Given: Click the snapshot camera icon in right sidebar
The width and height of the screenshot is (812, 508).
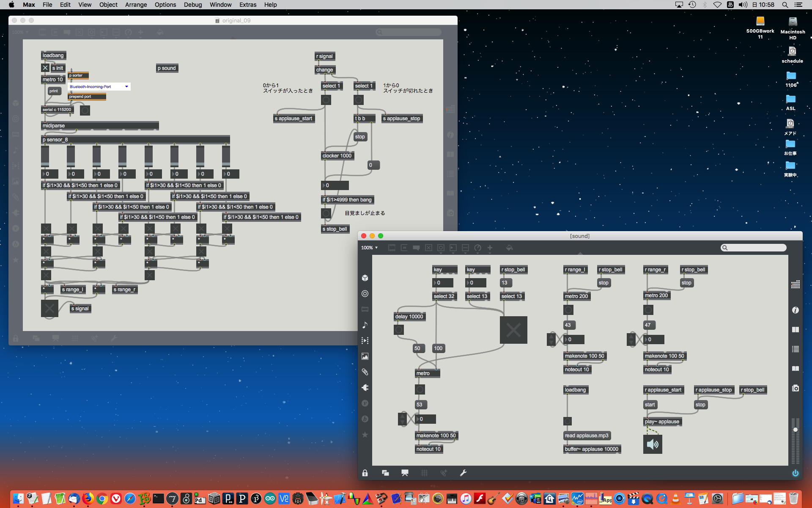Looking at the screenshot, I should coord(795,388).
